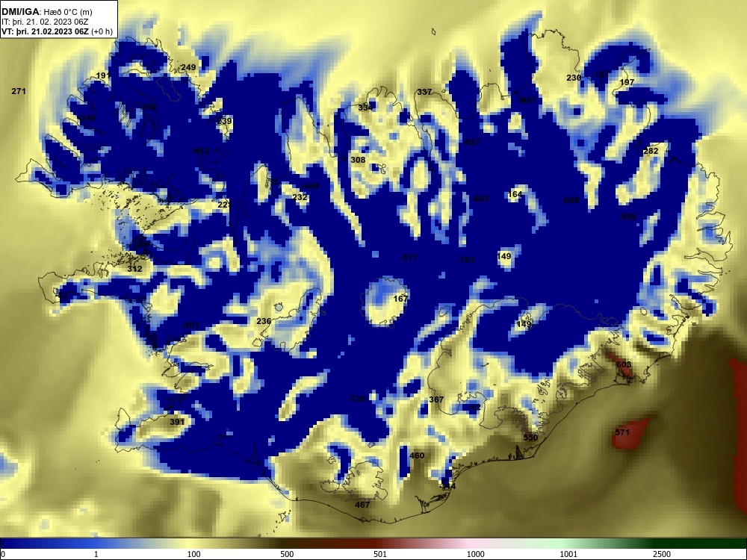The width and height of the screenshot is (747, 560).
Task: Click the map title 'DMI/IGA: Hæð 0°C (m)'
Action: tap(46, 12)
